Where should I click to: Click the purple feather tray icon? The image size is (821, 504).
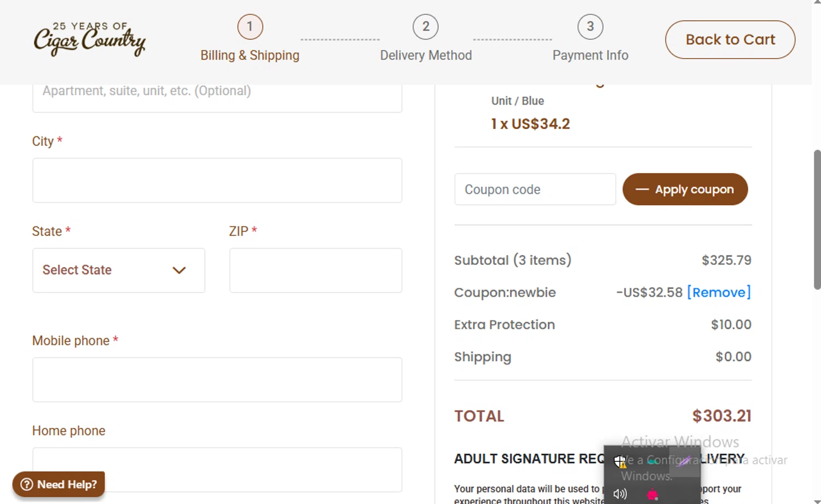coord(685,461)
